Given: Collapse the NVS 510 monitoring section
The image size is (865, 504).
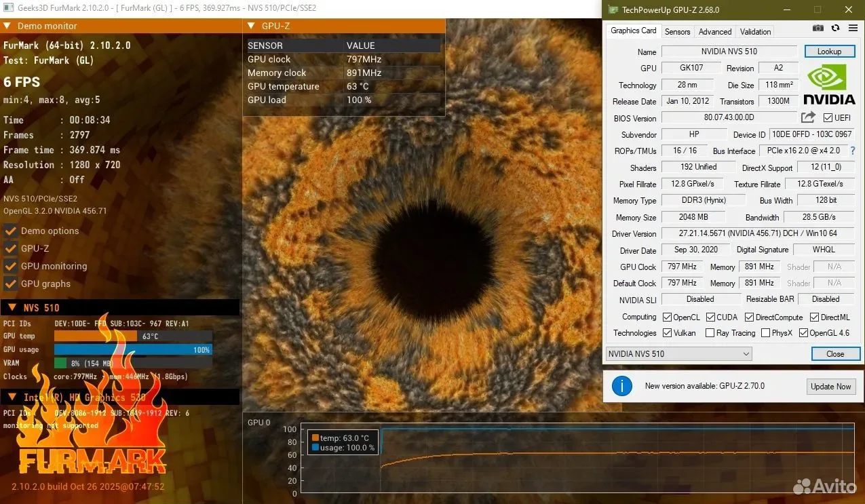Looking at the screenshot, I should (12, 307).
